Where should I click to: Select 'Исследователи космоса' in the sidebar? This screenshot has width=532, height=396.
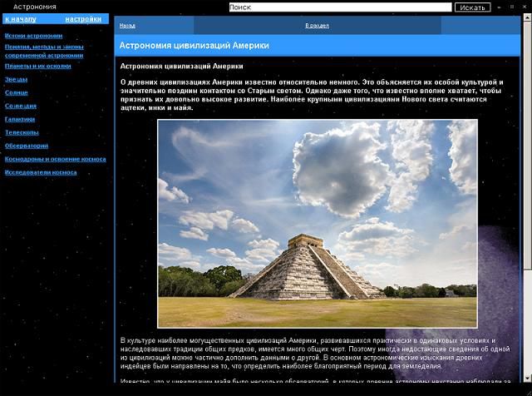point(41,172)
